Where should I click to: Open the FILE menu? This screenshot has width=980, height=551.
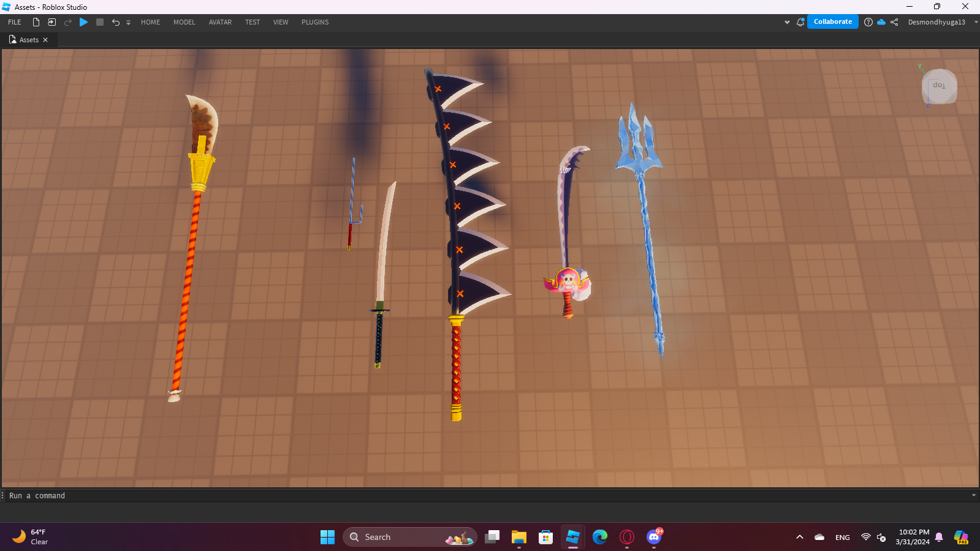15,22
